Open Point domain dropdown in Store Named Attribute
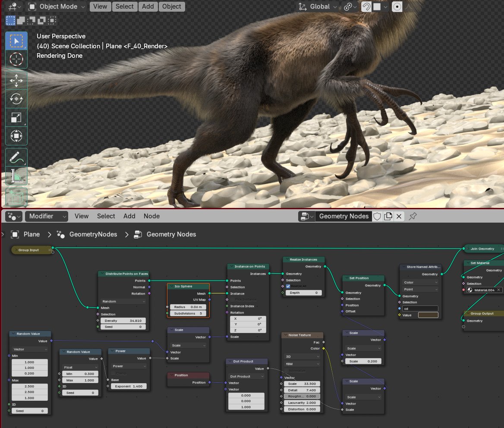 (420, 290)
